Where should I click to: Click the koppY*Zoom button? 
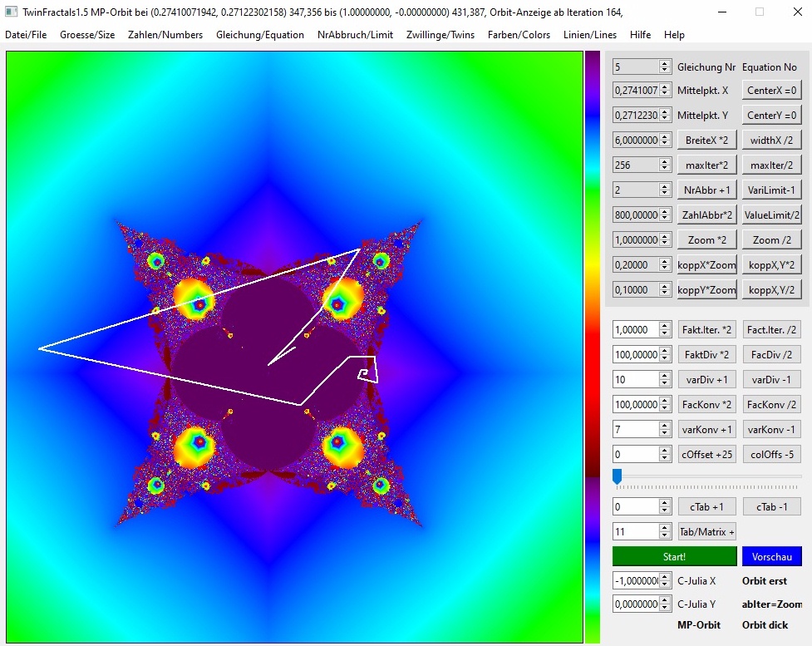[706, 289]
